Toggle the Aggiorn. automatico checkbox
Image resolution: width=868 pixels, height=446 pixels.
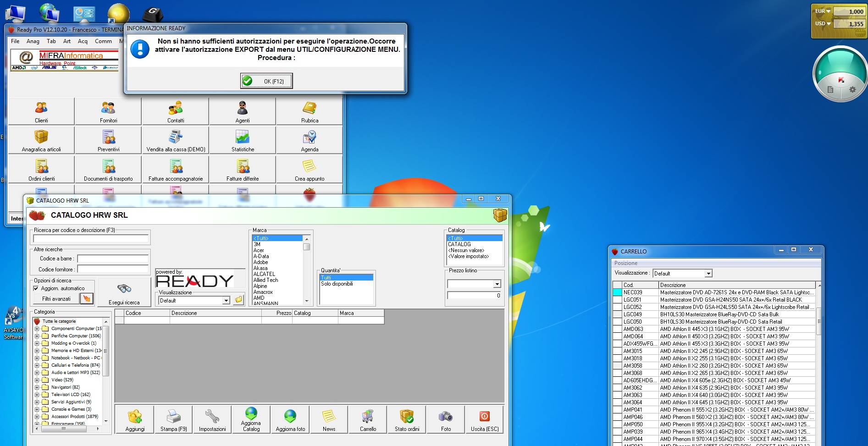click(36, 288)
